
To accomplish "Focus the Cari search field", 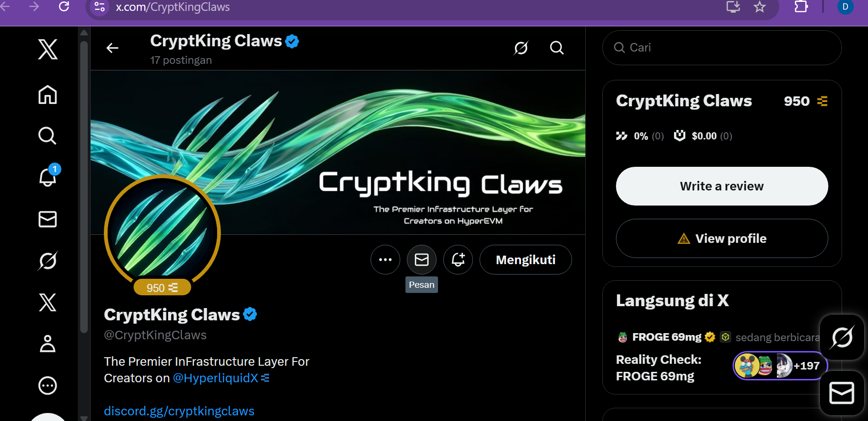I will click(x=722, y=48).
